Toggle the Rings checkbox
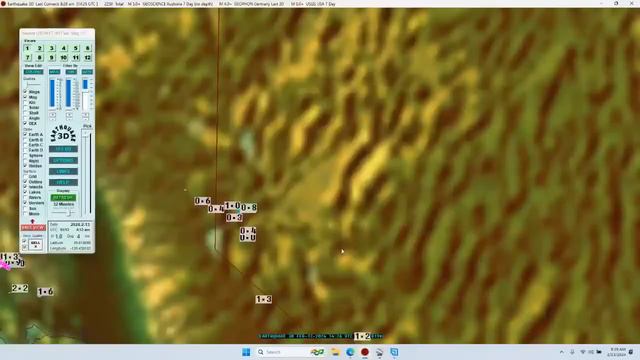This screenshot has width=640, height=360. pyautogui.click(x=25, y=91)
